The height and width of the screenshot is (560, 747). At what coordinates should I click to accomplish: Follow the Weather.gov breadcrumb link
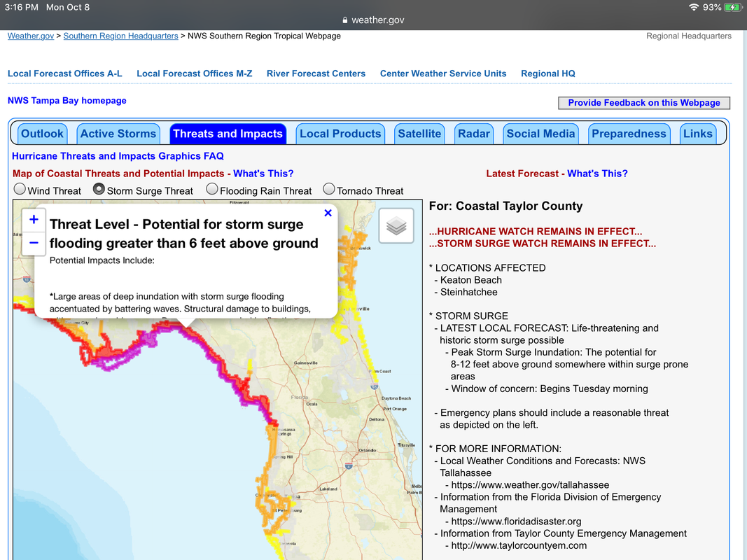[x=31, y=36]
